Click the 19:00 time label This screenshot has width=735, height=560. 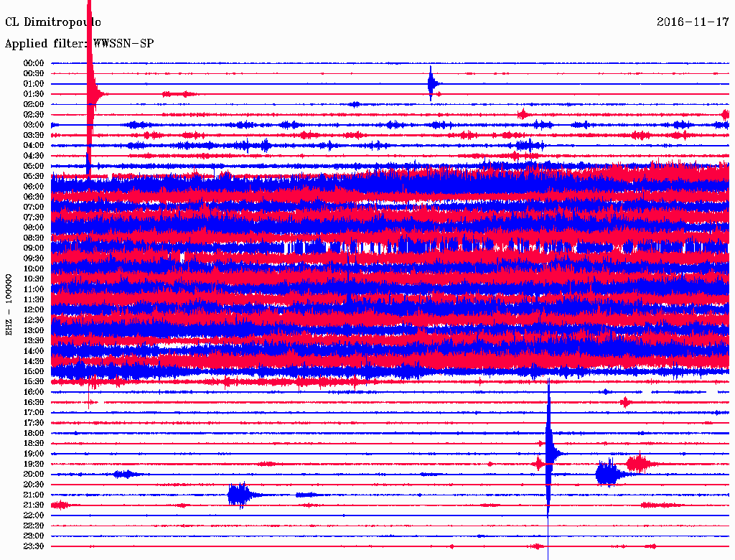click(34, 454)
